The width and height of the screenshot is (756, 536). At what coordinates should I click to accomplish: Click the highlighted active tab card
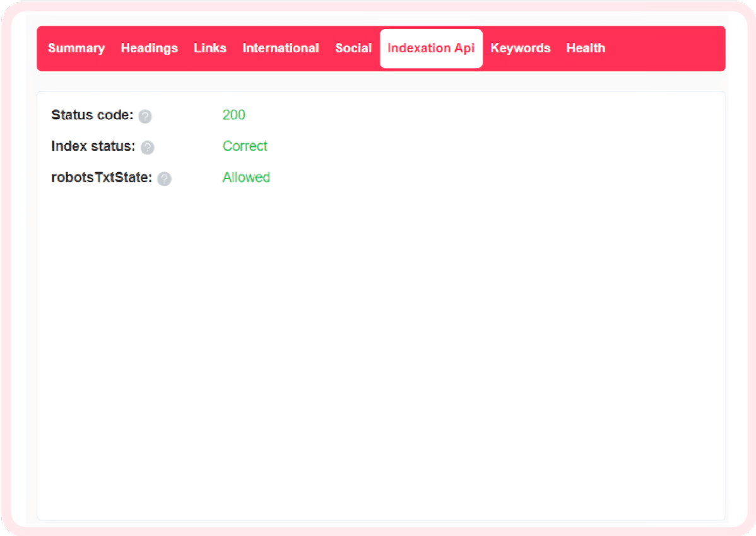pos(431,48)
